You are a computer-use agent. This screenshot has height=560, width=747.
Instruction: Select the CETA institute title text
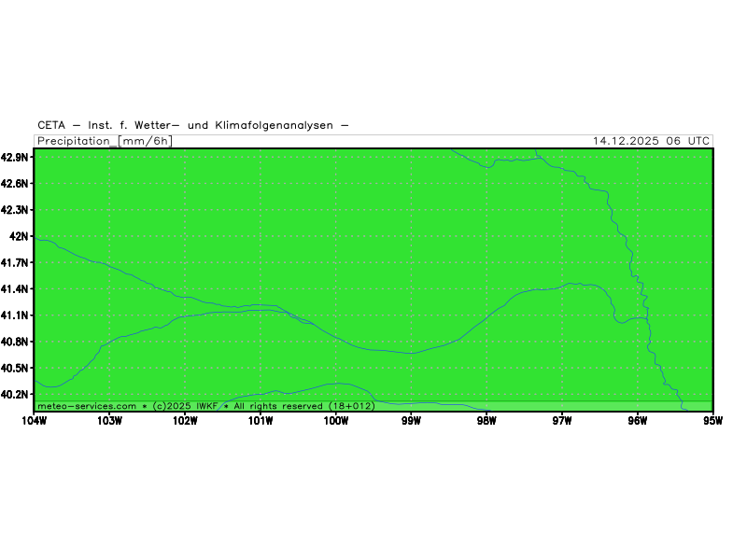pyautogui.click(x=193, y=125)
